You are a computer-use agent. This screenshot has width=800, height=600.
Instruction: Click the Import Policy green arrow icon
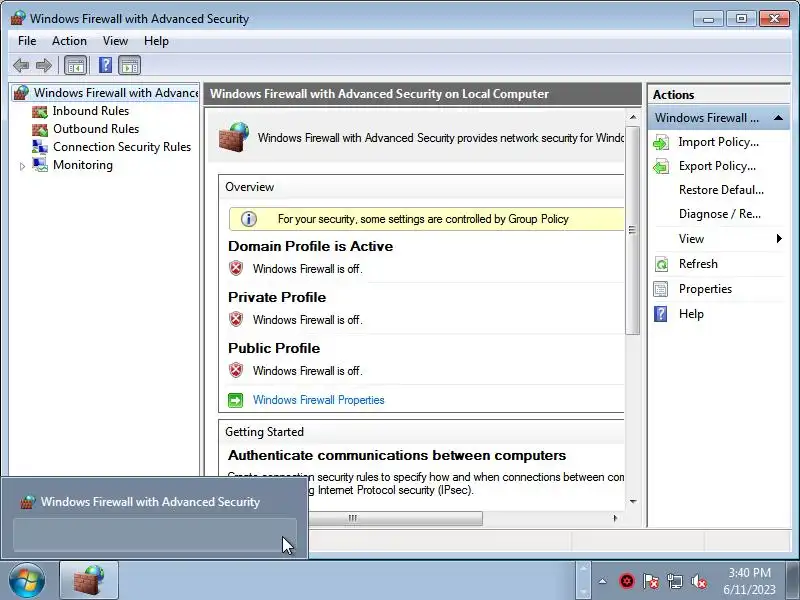click(661, 142)
